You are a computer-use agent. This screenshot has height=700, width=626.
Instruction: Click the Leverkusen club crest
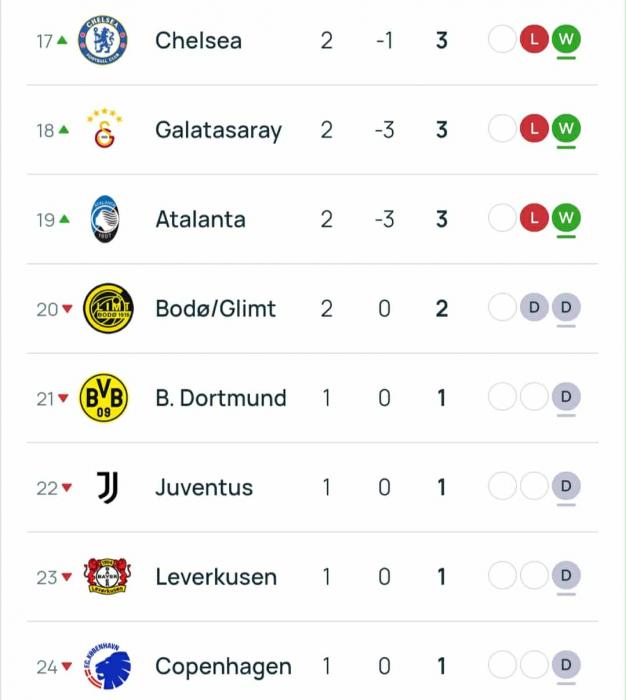(x=104, y=577)
